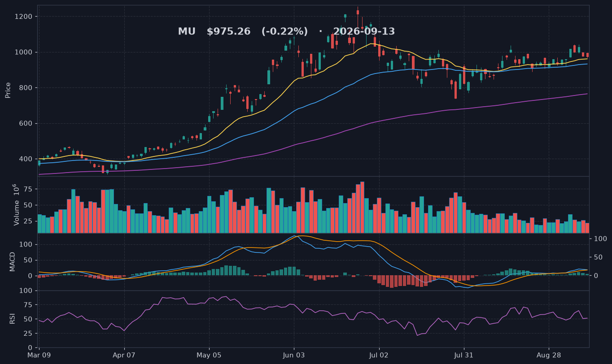This screenshot has height=364, width=612.
Task: Pick the 25 tick on the RSI axis
Action: [x=28, y=334]
